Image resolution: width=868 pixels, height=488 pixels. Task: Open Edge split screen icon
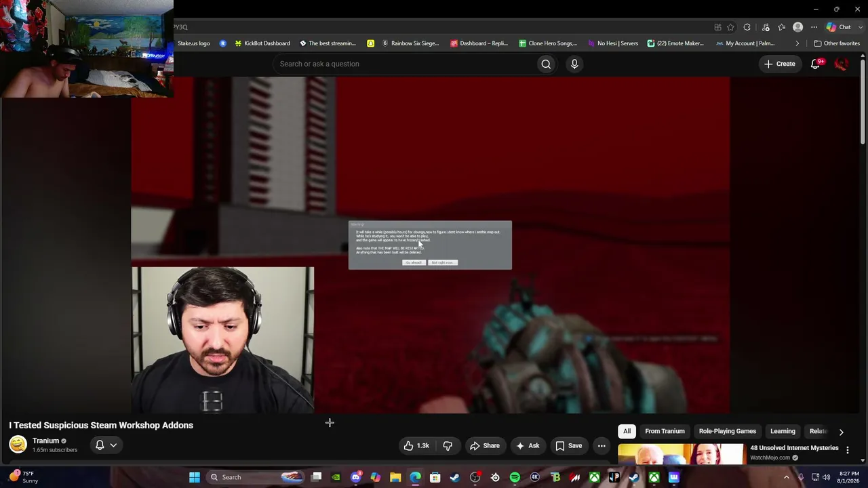click(717, 27)
